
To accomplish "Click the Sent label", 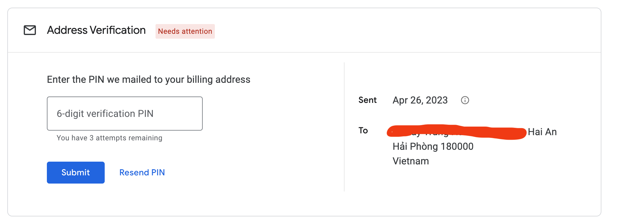I will pyautogui.click(x=367, y=100).
